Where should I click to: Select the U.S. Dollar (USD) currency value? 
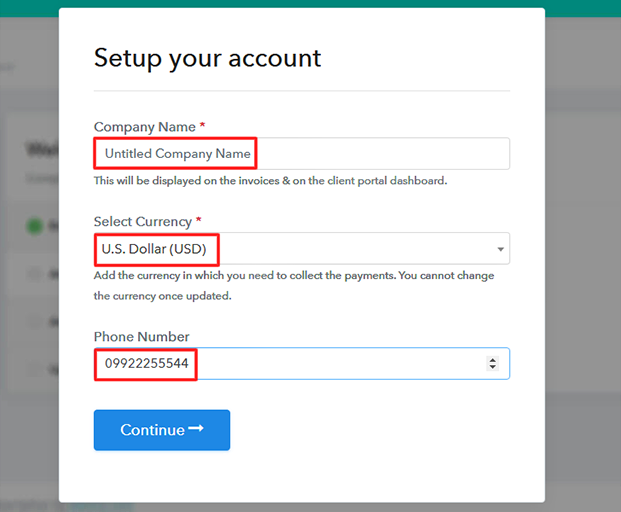click(x=154, y=248)
